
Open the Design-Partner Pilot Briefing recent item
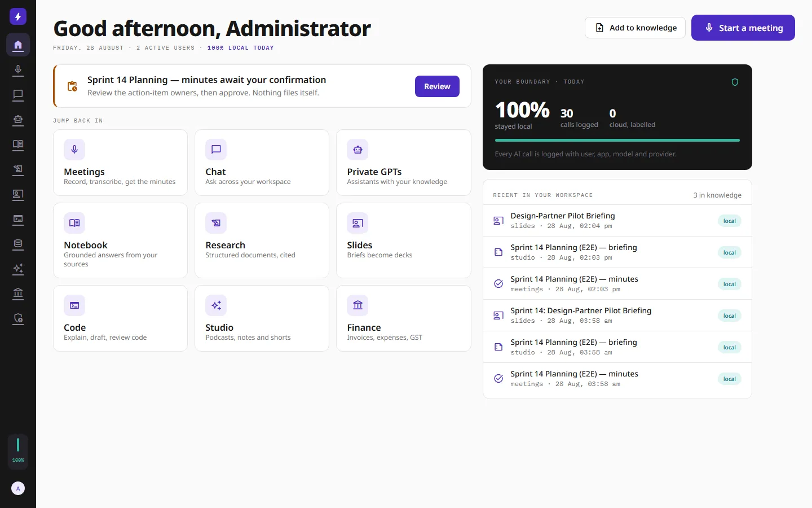pyautogui.click(x=617, y=221)
